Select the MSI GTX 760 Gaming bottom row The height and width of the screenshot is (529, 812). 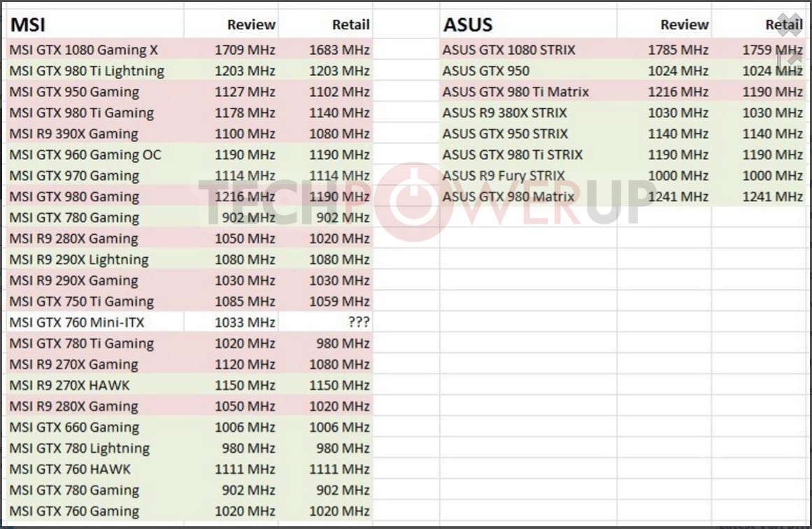point(190,511)
